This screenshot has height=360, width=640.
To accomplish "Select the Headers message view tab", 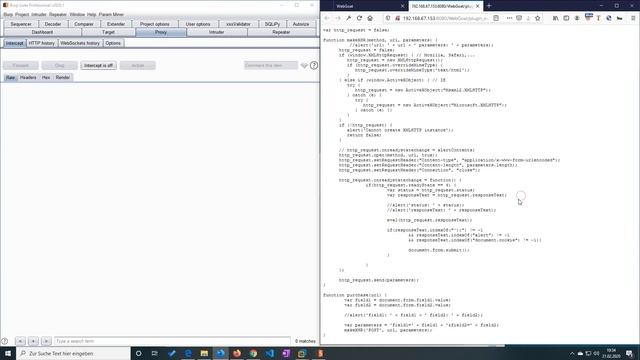I will coord(28,77).
